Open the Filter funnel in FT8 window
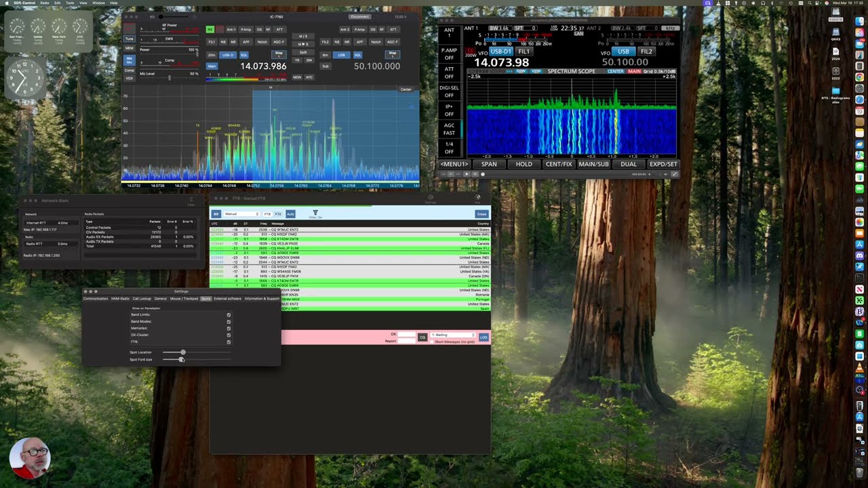This screenshot has height=488, width=868. 315,213
